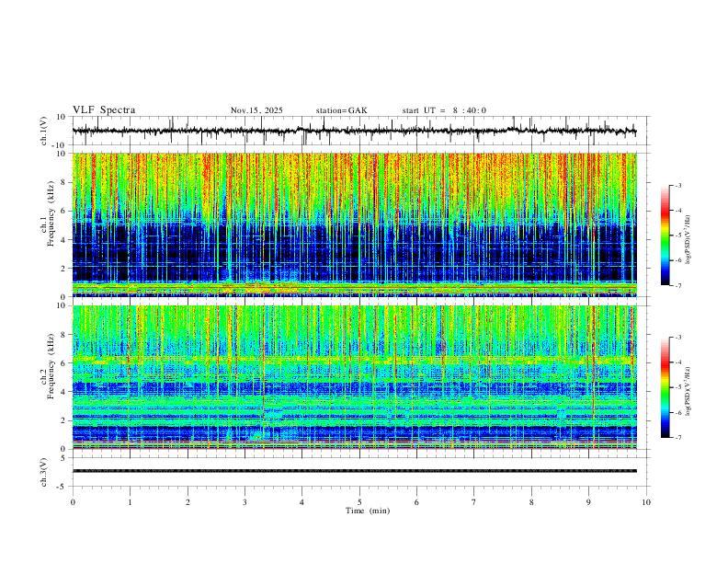Click the time axis tick label "5"

(359, 502)
